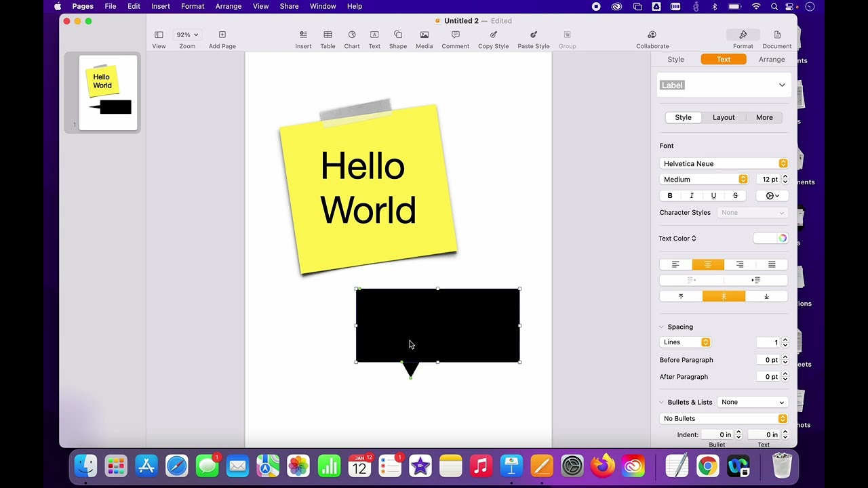Open Character Styles None dropdown
Image resolution: width=868 pixels, height=488 pixels.
(x=753, y=213)
